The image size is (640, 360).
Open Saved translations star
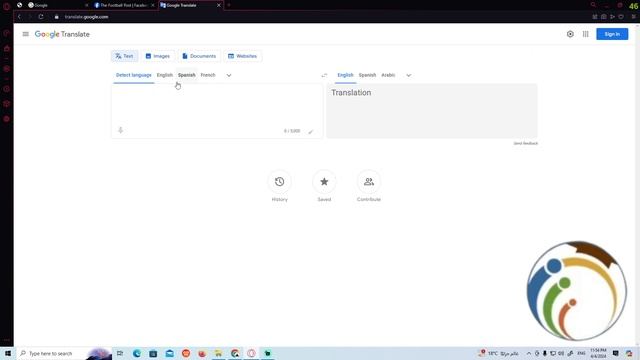point(324,182)
